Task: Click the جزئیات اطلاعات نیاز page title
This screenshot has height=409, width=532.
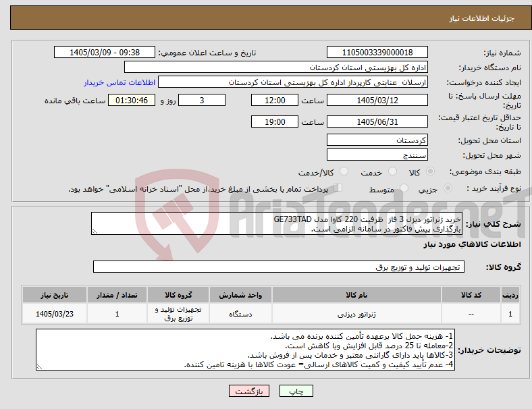Action: (482, 18)
